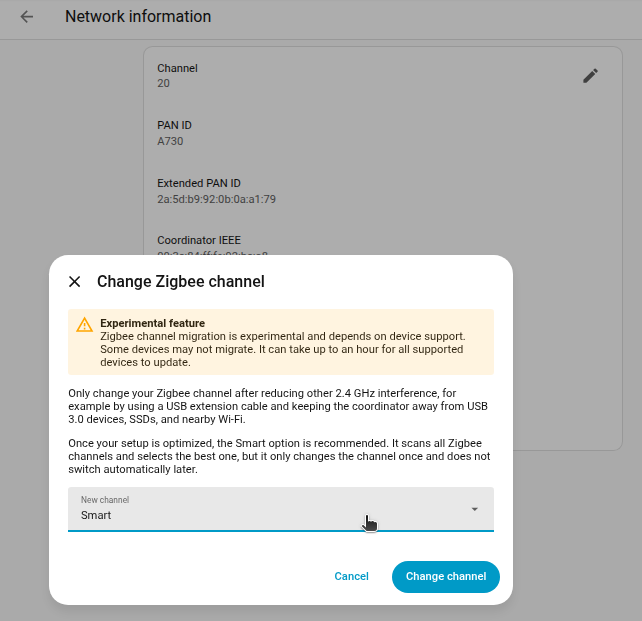Click the Experimental feature heading
Screen dimensions: 642x621
152,323
